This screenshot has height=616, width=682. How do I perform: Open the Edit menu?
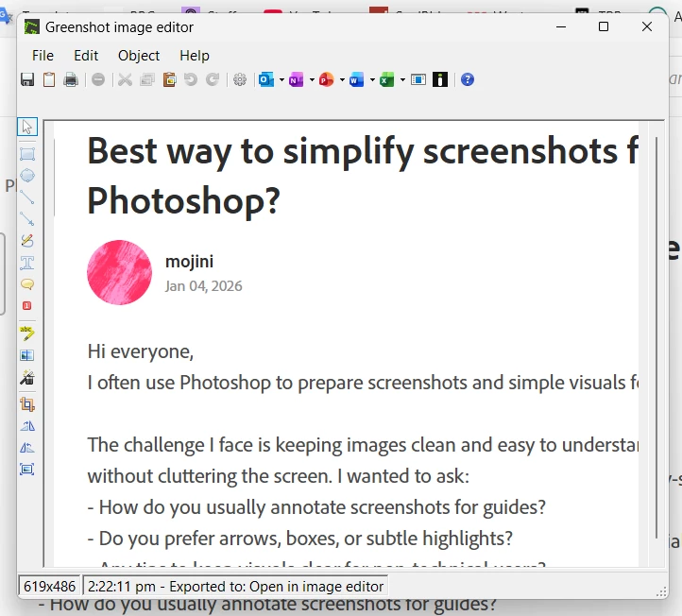[86, 56]
